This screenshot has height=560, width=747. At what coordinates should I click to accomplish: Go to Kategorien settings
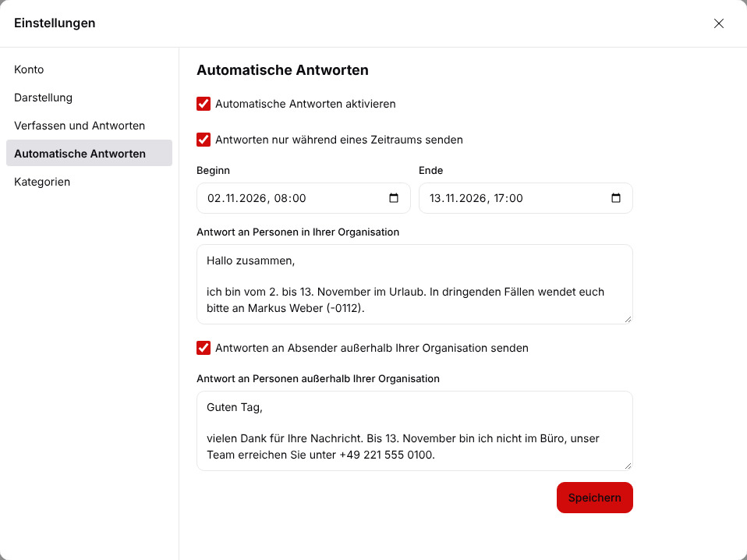tap(89, 182)
